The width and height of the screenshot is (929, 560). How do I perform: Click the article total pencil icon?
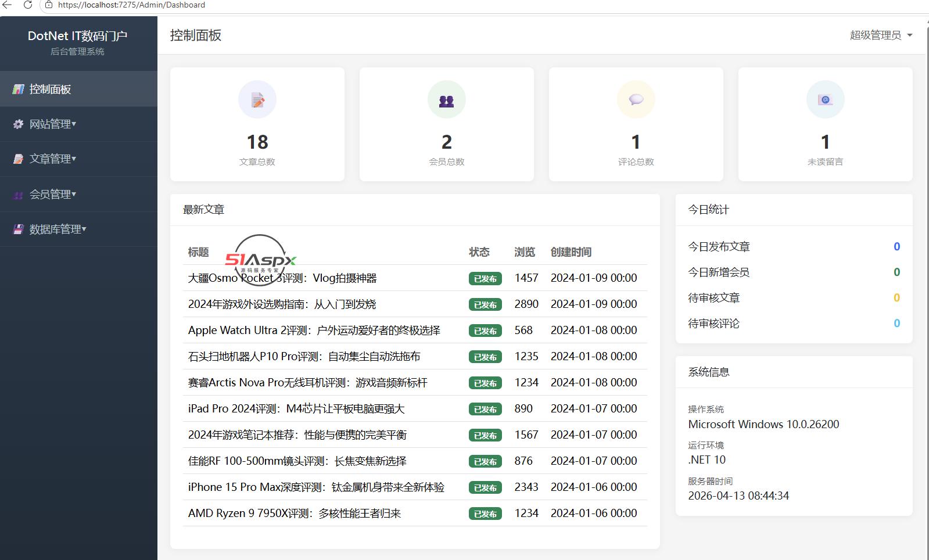(257, 100)
